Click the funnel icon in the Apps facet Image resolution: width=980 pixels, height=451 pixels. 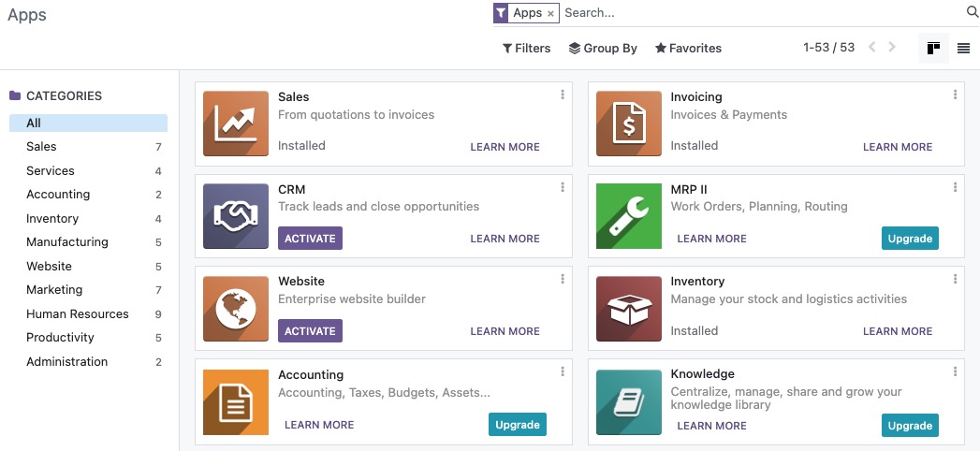pyautogui.click(x=501, y=13)
